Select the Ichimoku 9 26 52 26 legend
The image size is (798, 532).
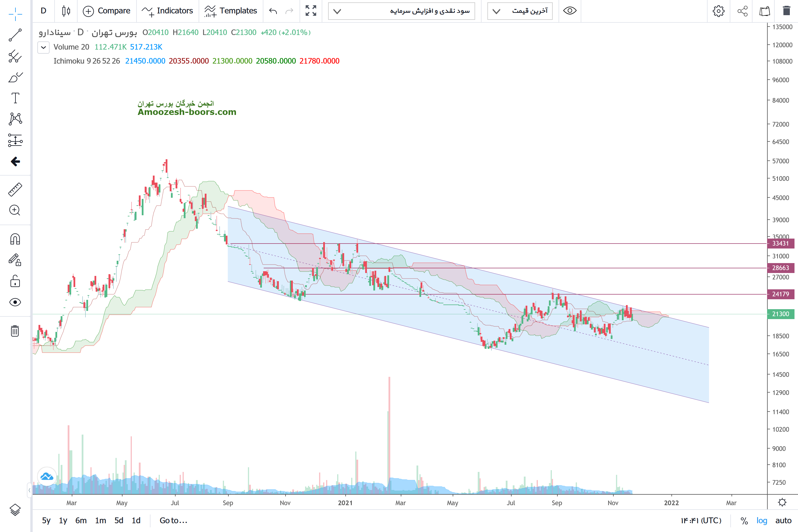point(87,61)
